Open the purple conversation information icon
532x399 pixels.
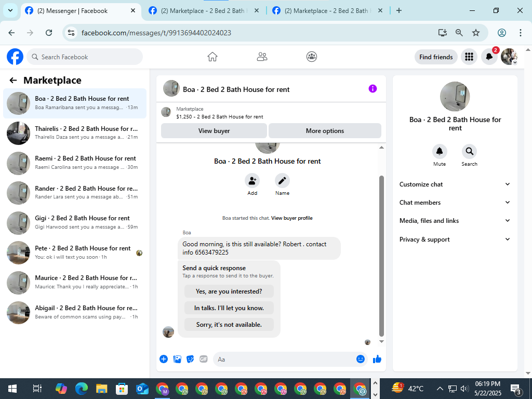(x=373, y=88)
